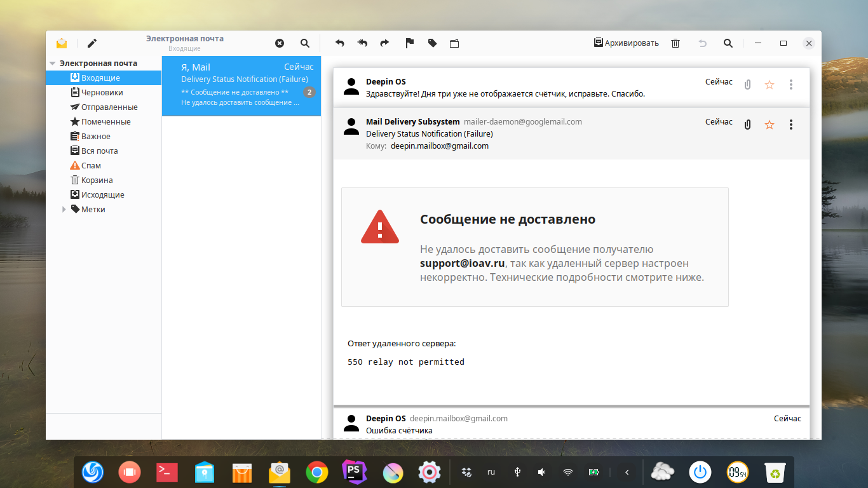Click the compose new message pencil icon

click(92, 43)
